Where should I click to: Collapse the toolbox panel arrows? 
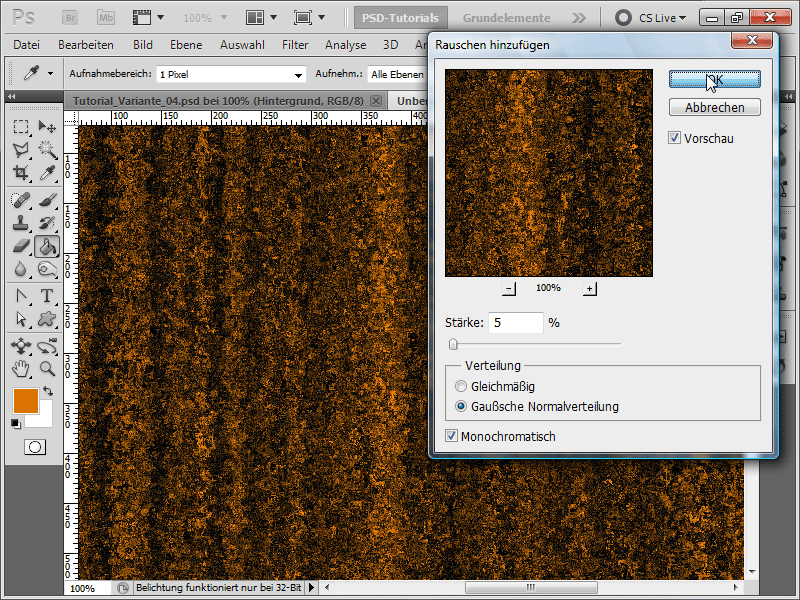pyautogui.click(x=11, y=96)
